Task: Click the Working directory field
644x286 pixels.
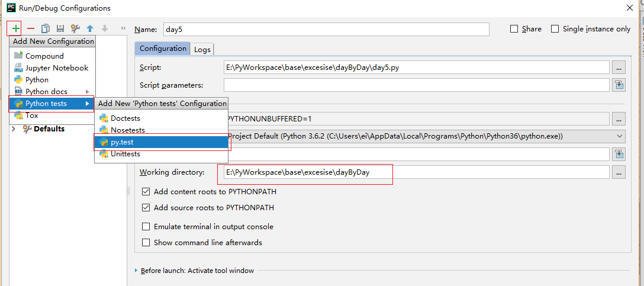Action: click(417, 172)
